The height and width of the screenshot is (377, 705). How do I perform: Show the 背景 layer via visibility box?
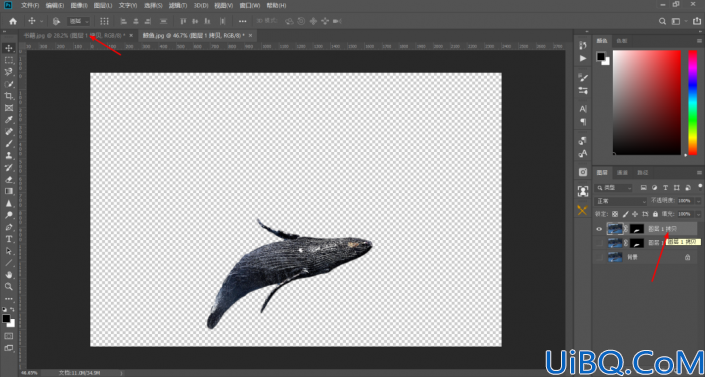599,257
